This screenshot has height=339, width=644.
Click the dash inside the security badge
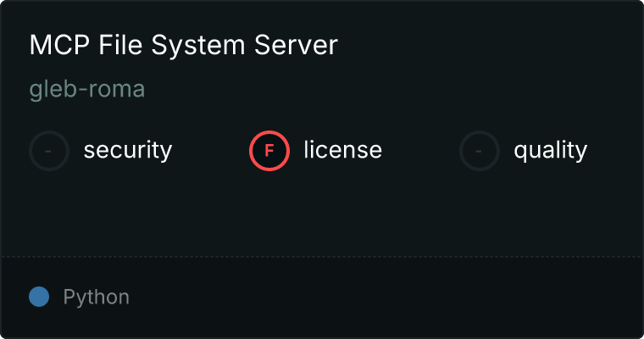[49, 151]
